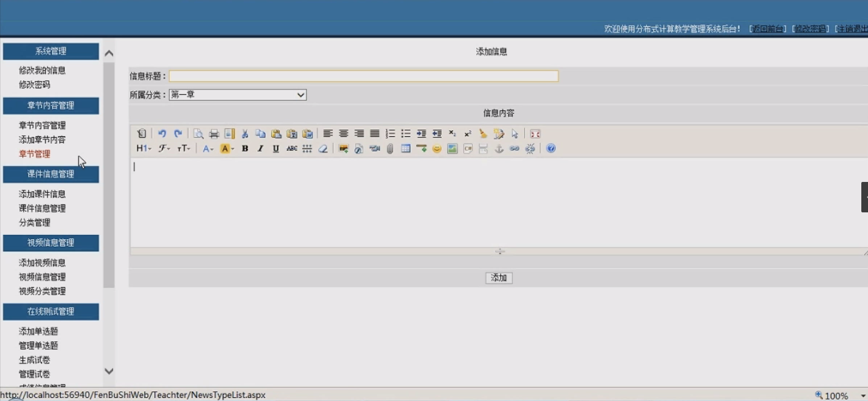Click into the 信息标题 text field
Screen dimensions: 868x401
point(363,76)
